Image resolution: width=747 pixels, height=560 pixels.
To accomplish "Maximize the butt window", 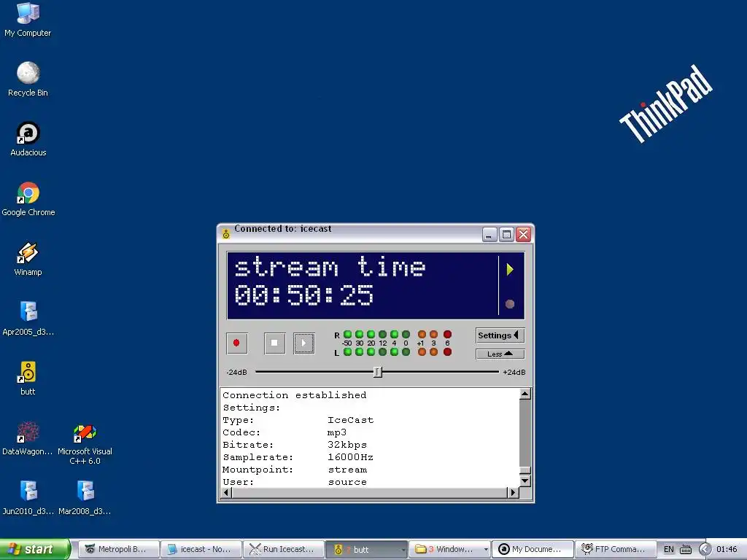I will [506, 234].
